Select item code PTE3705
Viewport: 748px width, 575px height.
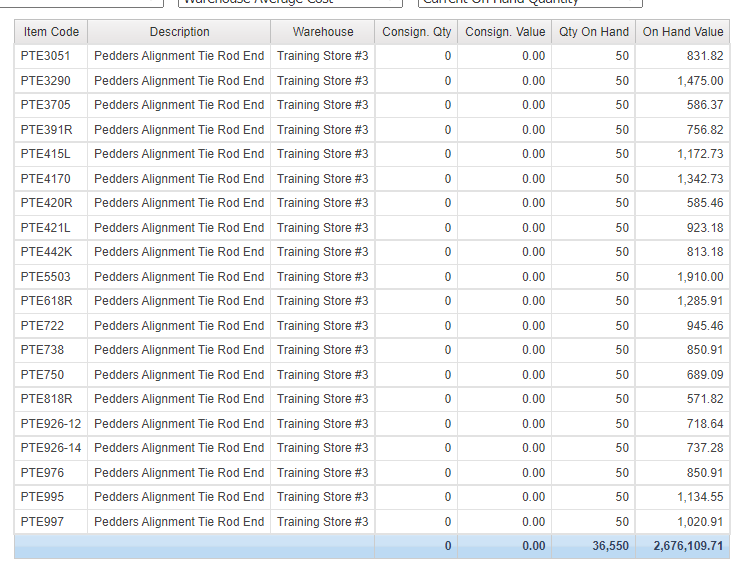45,105
